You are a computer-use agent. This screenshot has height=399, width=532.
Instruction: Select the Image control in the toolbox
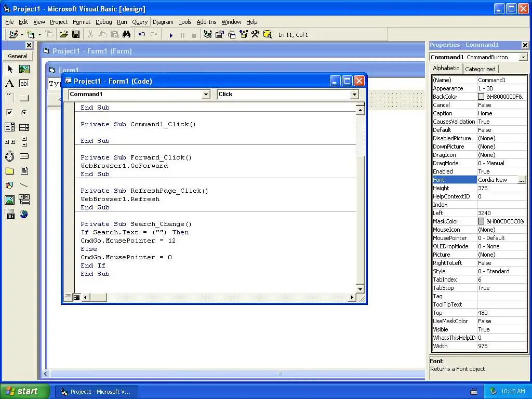pos(10,200)
